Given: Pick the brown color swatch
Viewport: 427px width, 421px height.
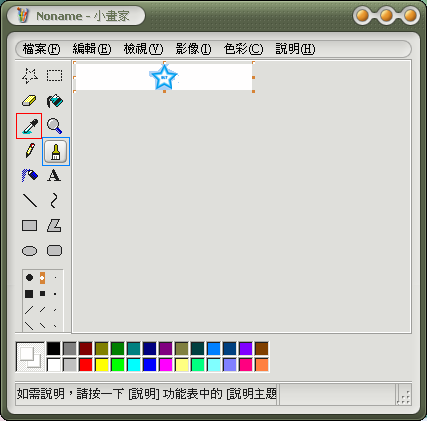Looking at the screenshot, I should coord(262,349).
